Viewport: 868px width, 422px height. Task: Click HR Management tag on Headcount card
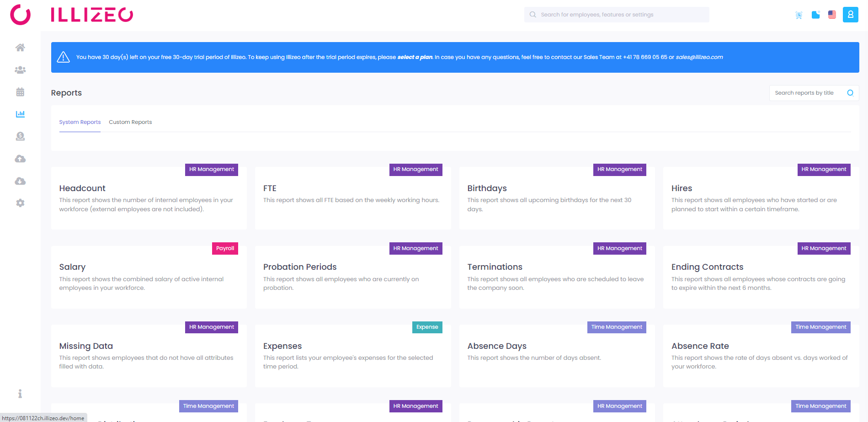[x=212, y=169]
